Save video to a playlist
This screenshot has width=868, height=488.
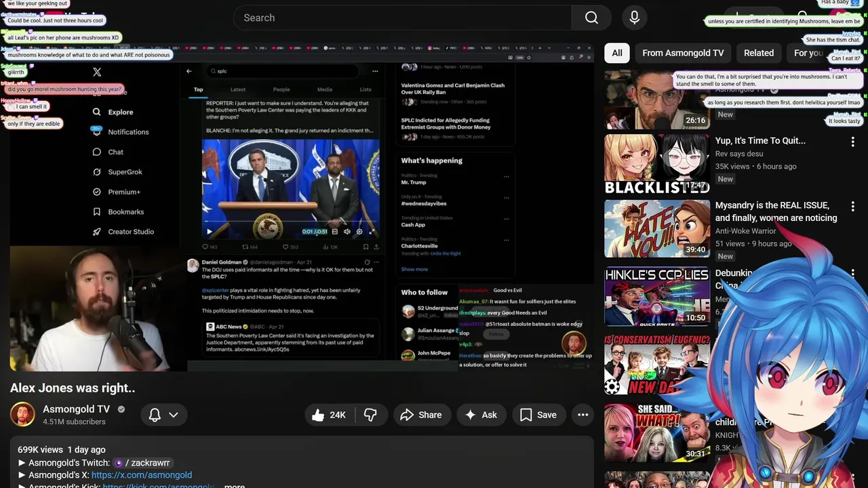(x=538, y=415)
